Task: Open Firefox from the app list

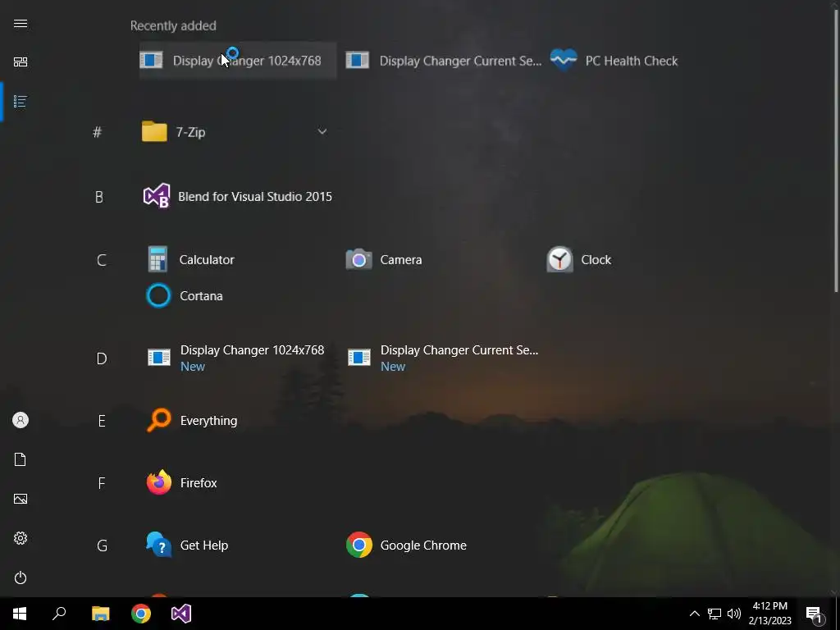Action: (182, 482)
